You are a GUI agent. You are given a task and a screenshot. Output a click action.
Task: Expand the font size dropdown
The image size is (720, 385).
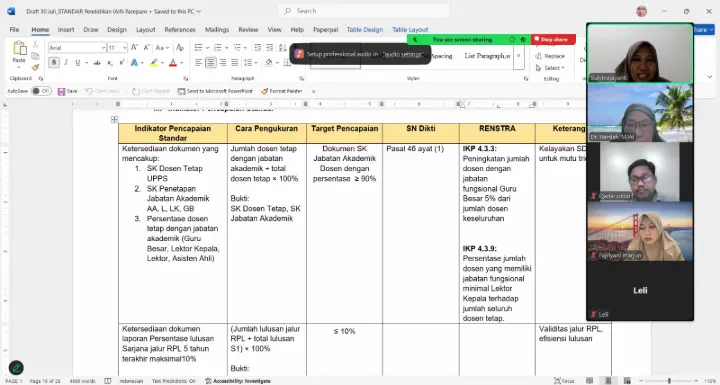coord(124,48)
